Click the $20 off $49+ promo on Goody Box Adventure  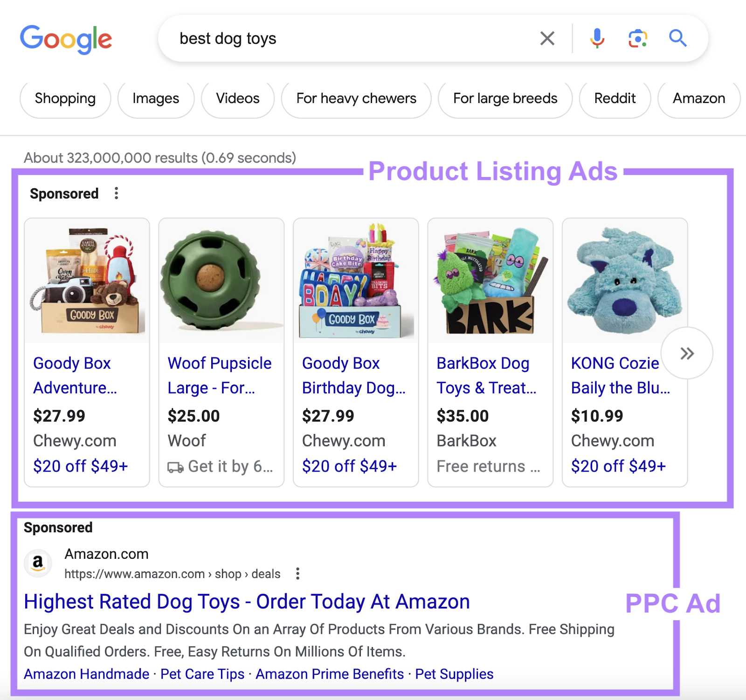coord(82,466)
